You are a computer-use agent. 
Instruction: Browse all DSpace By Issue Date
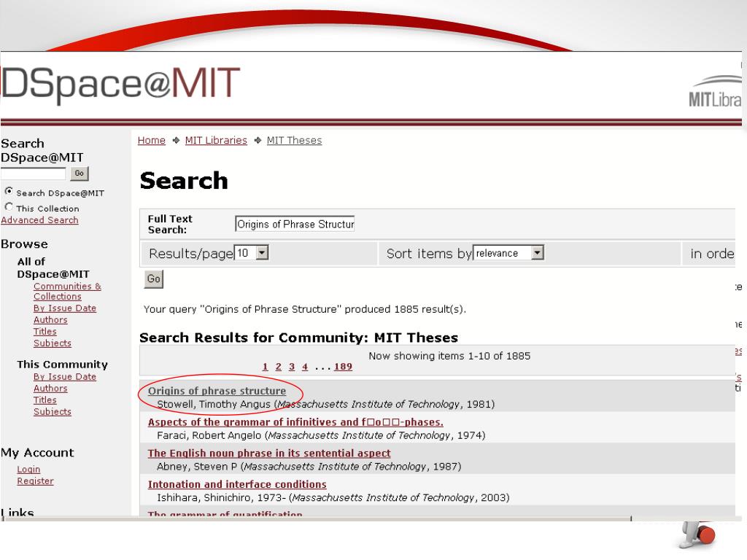(x=65, y=308)
